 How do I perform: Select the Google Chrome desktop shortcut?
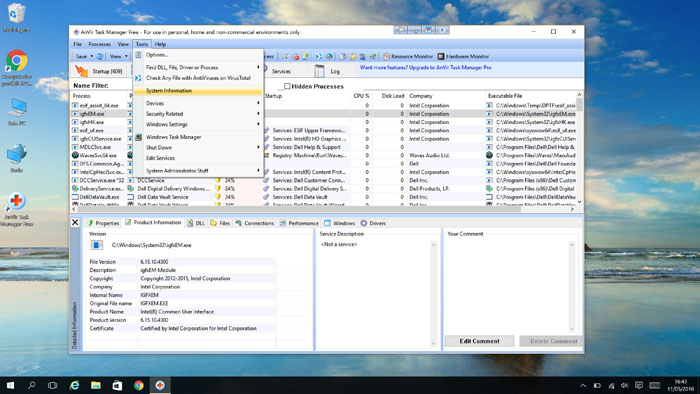(17, 67)
